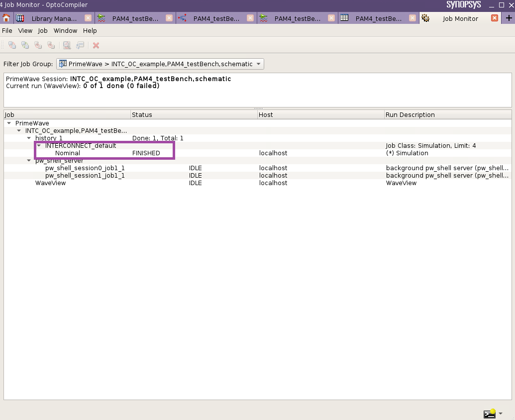Sort by the Host column header

[321, 114]
